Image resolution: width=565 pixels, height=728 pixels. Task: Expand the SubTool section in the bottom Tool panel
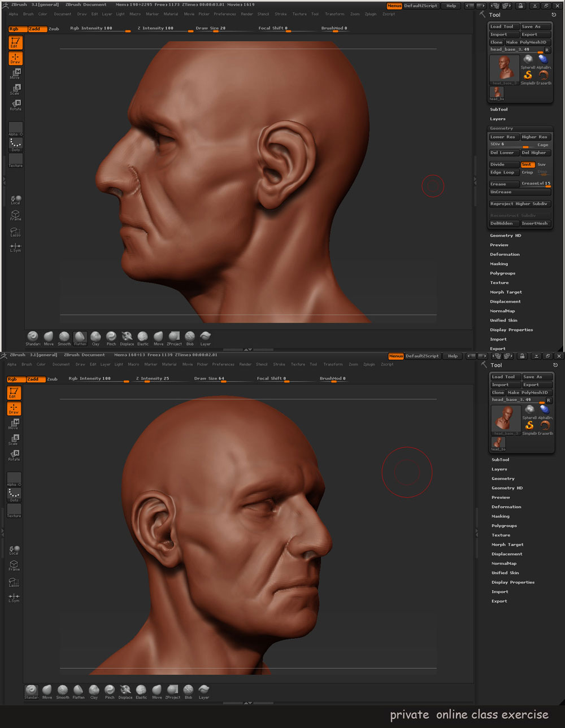pos(500,460)
